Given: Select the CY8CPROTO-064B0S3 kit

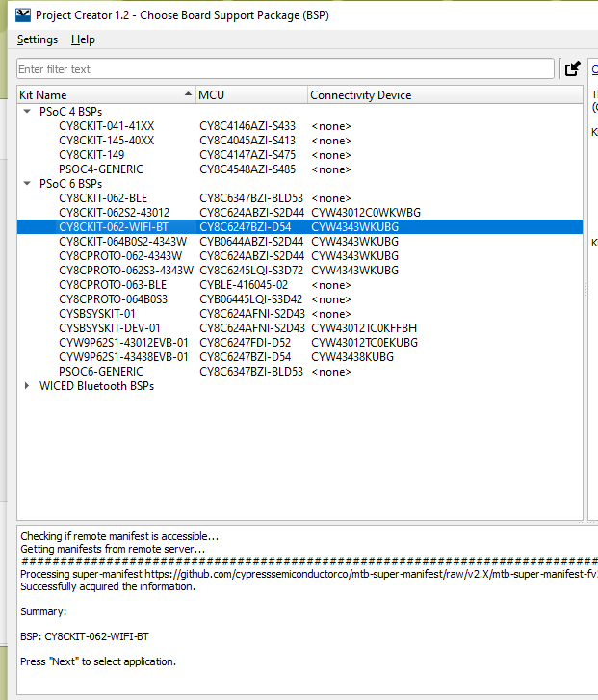Looking at the screenshot, I should point(113,299).
